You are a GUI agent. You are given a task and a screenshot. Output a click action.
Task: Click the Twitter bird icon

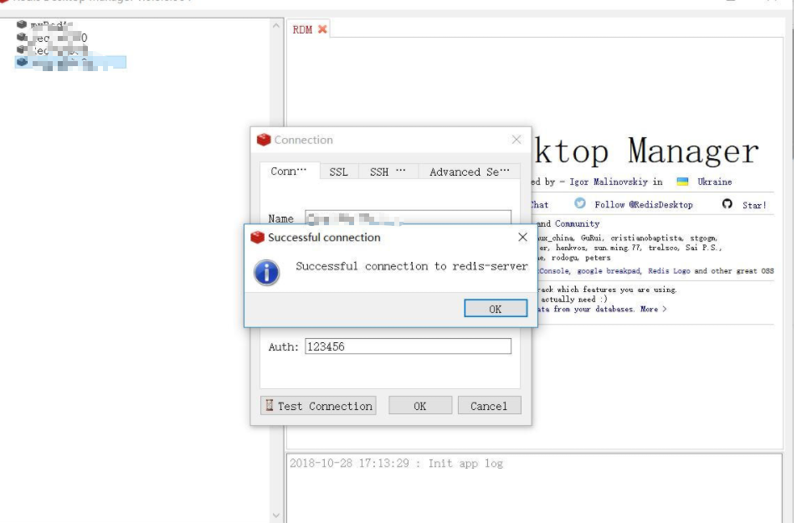[579, 203]
